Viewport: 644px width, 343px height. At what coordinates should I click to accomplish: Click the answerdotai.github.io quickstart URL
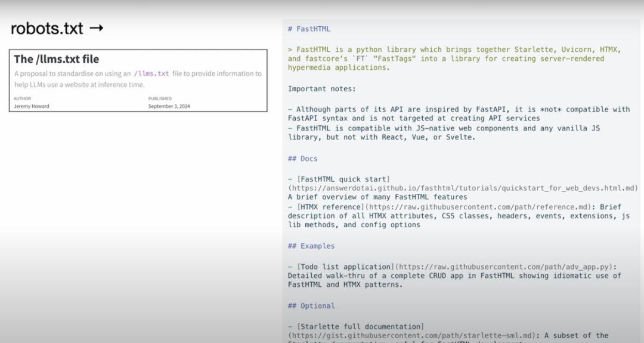pyautogui.click(x=463, y=188)
